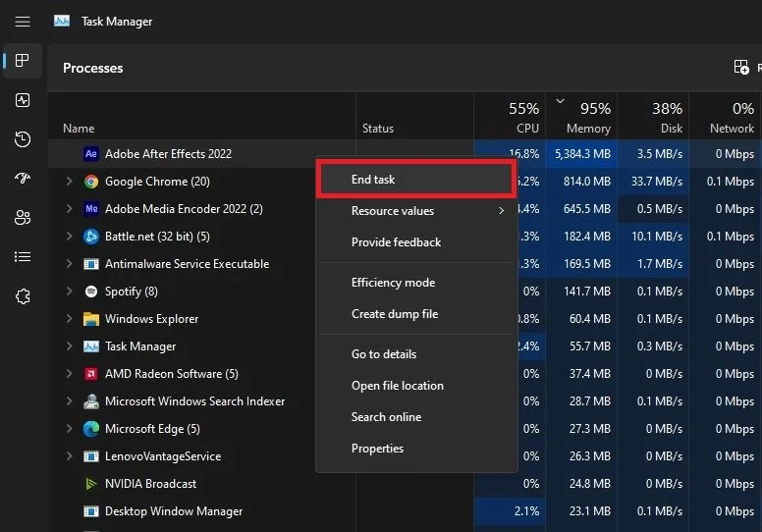Click the Windows Explorer folder icon
The image size is (762, 532).
pyautogui.click(x=91, y=319)
